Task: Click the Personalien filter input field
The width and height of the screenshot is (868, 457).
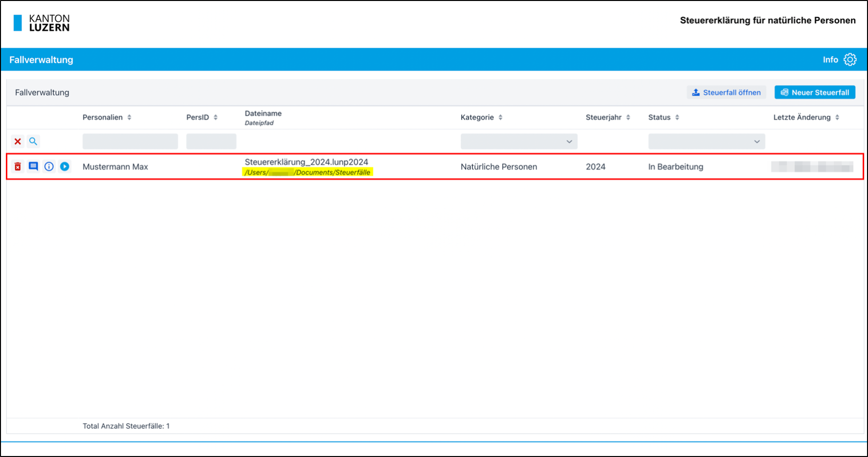Action: (130, 142)
